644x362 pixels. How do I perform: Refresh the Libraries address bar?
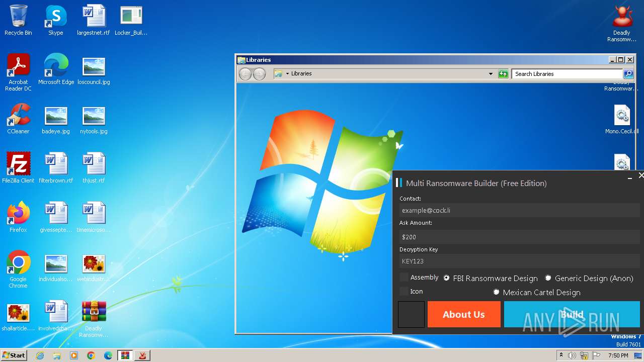tap(503, 74)
